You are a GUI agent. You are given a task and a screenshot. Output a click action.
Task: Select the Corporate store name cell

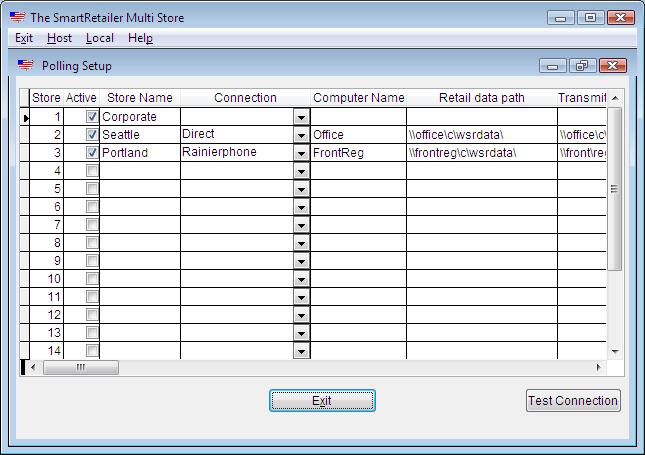[x=140, y=117]
